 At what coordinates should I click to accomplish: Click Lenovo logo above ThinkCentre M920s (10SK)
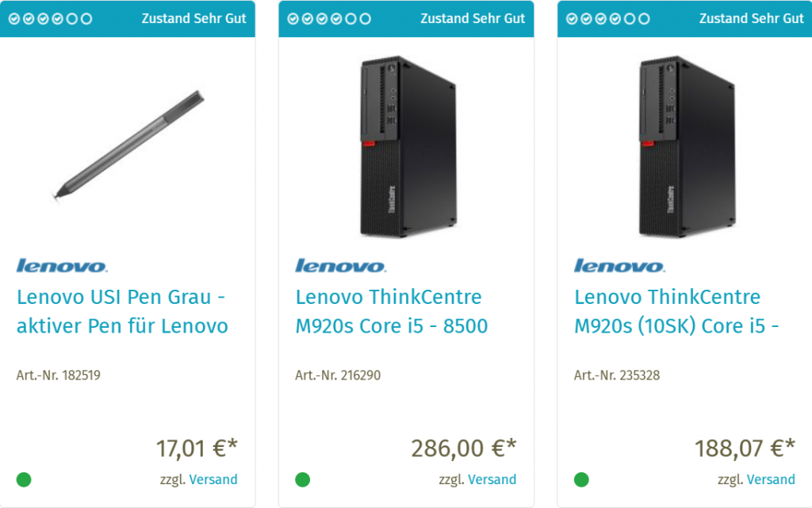coord(620,266)
